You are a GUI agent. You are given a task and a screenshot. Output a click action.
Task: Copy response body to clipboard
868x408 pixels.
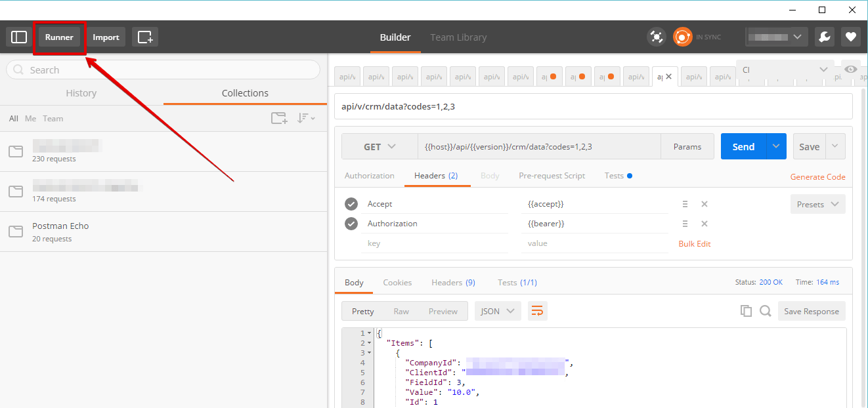coord(746,311)
